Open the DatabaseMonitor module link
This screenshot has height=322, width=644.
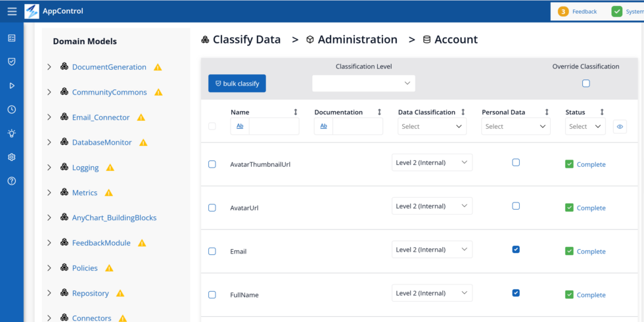102,142
